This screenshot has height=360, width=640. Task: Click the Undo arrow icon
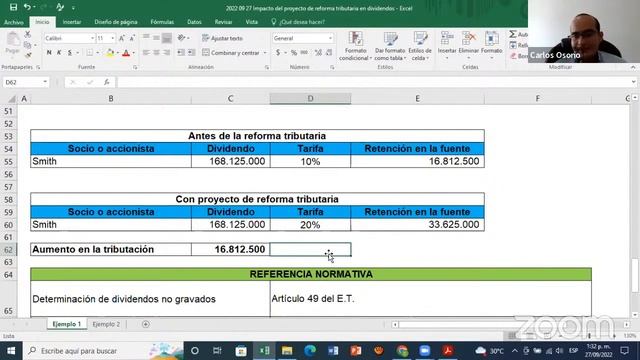tap(27, 7)
